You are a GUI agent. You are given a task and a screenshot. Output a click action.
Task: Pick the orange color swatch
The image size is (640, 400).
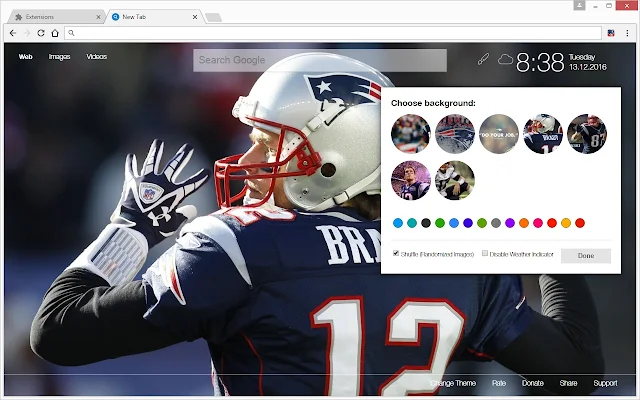(524, 223)
